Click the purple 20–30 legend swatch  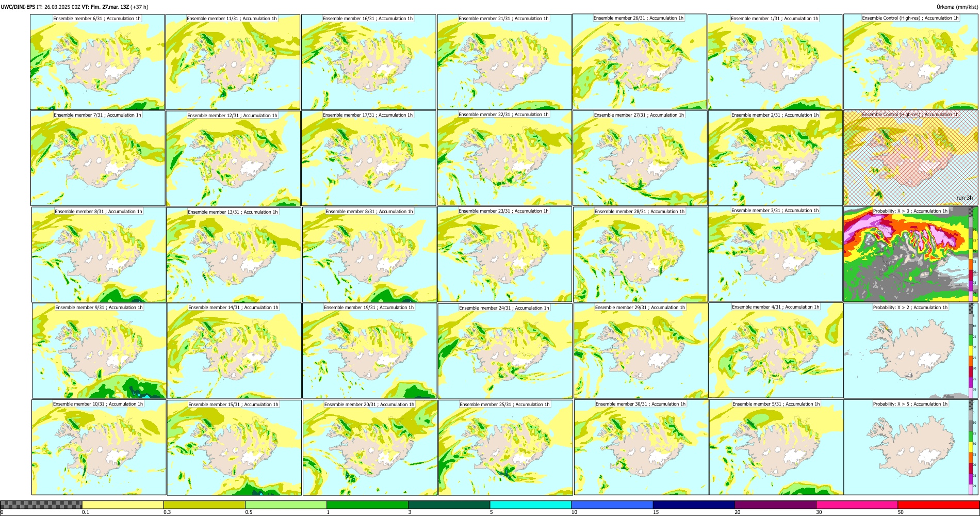775,505
